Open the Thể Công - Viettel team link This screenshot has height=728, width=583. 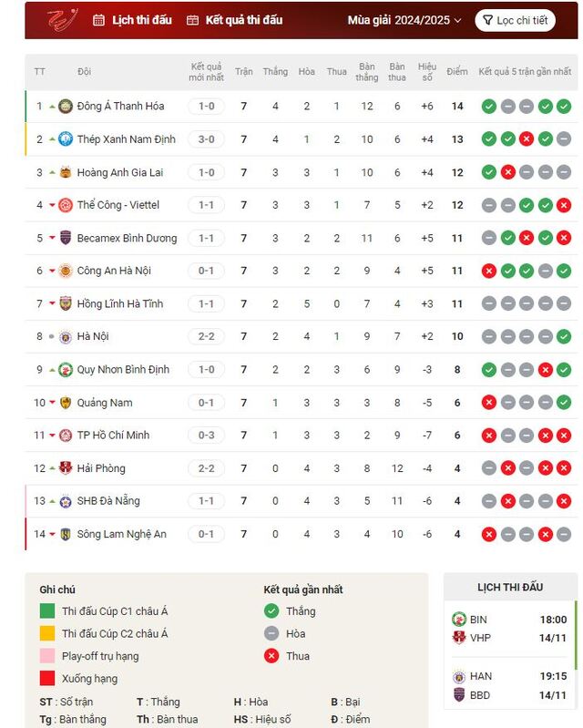(118, 205)
